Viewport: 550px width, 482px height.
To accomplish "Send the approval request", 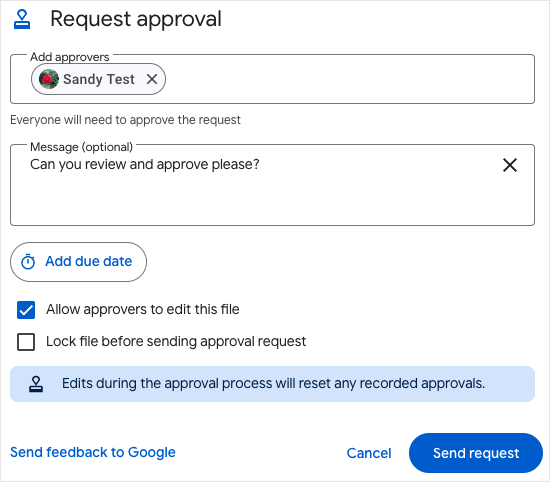I will tap(476, 453).
